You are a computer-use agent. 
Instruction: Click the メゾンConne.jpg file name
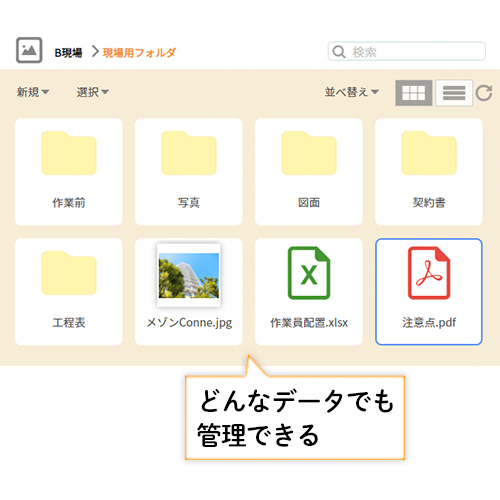(x=189, y=323)
